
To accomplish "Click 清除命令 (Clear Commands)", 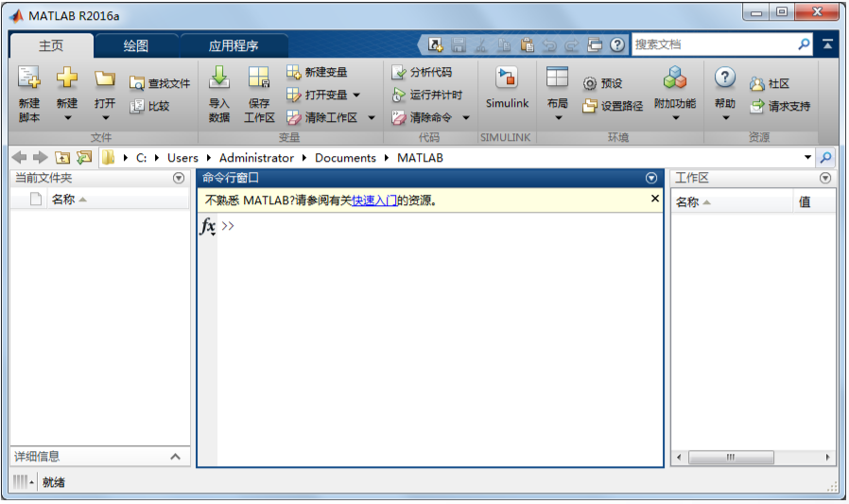I will [422, 117].
